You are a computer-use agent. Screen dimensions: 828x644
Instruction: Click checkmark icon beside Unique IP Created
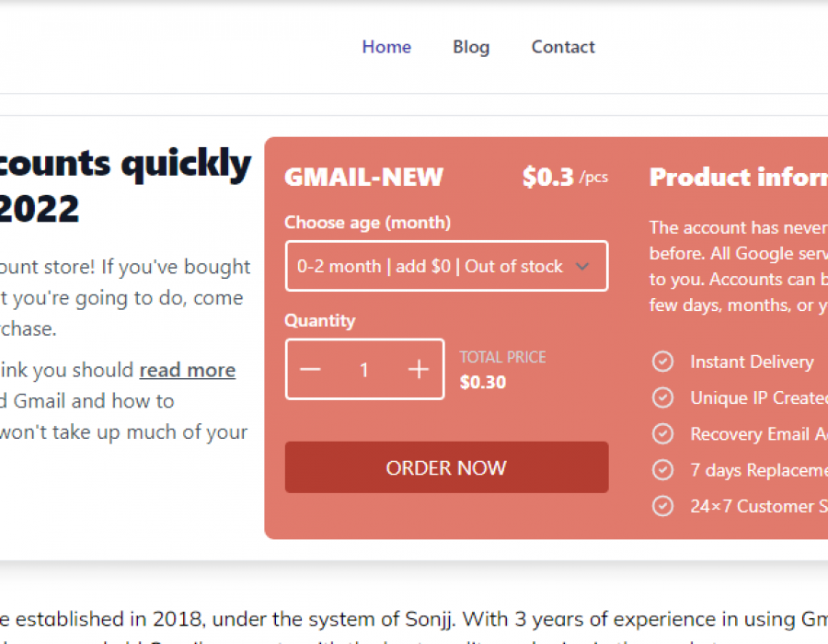(x=662, y=397)
